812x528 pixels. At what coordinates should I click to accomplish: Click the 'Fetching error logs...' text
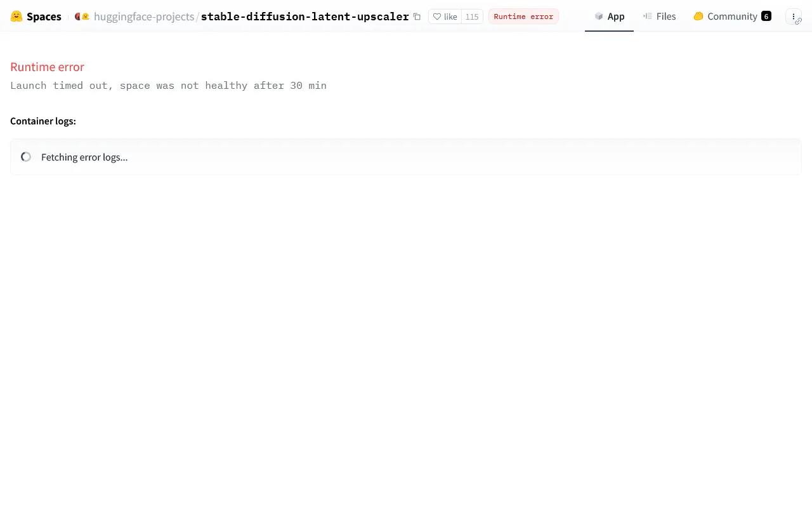tap(84, 157)
